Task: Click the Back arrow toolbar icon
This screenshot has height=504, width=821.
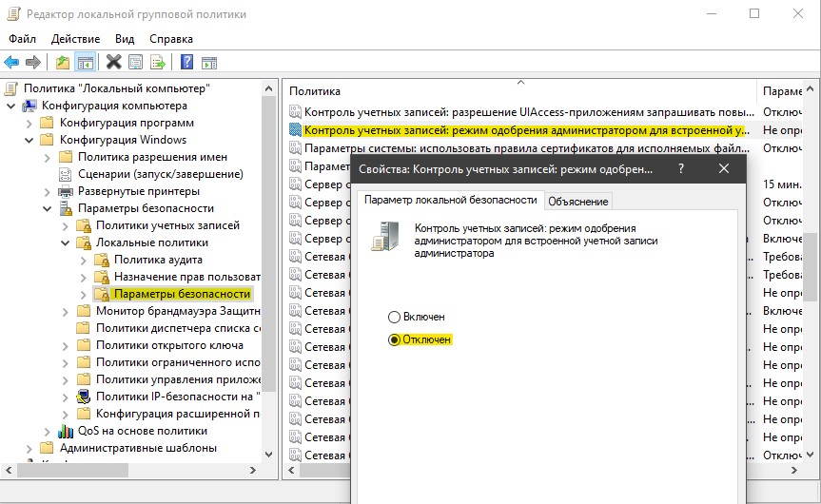Action: pyautogui.click(x=11, y=62)
